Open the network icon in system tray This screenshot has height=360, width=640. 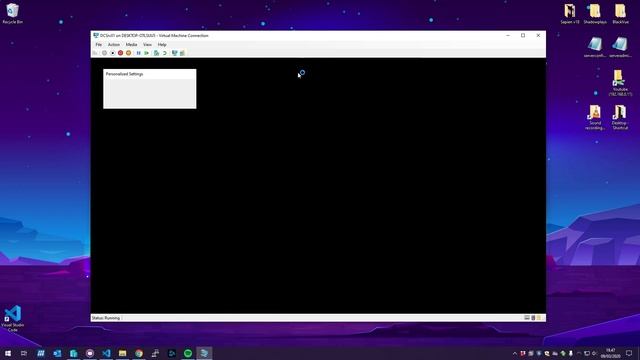tap(587, 353)
